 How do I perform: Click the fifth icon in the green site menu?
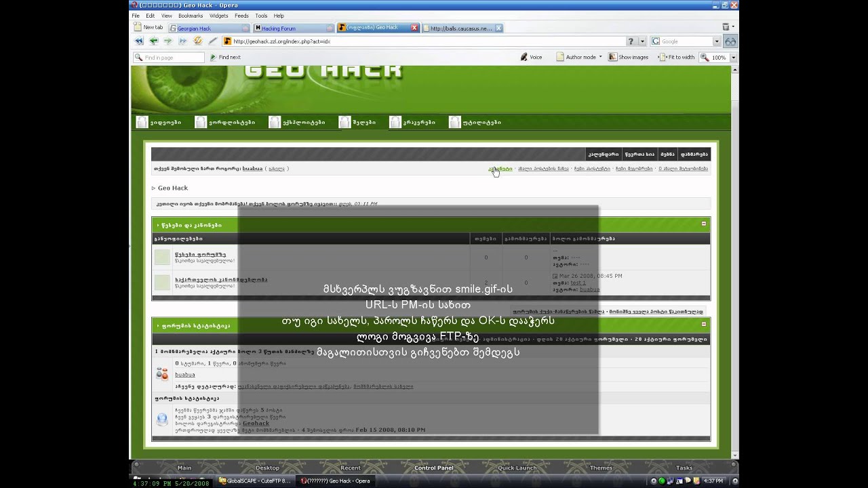(x=395, y=122)
